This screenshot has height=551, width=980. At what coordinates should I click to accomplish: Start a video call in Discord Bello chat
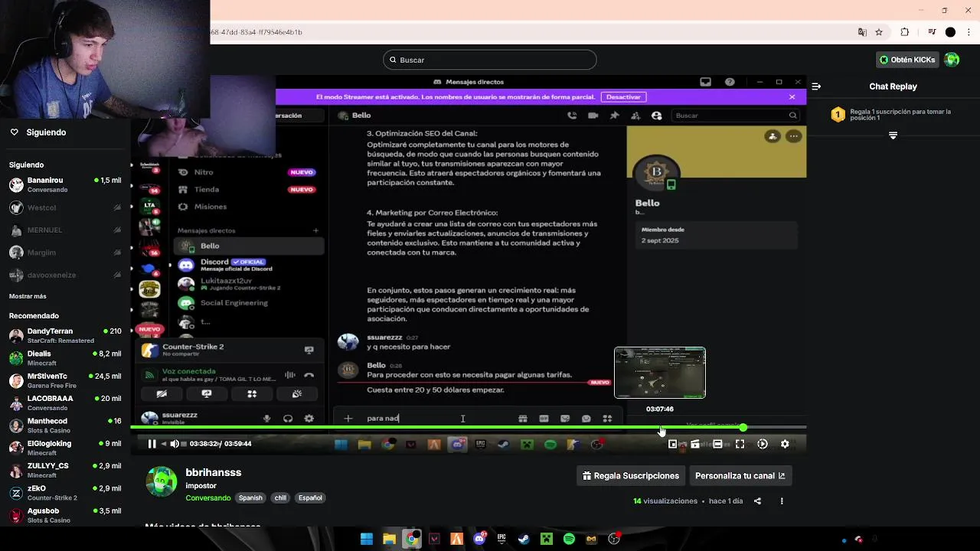click(x=593, y=116)
